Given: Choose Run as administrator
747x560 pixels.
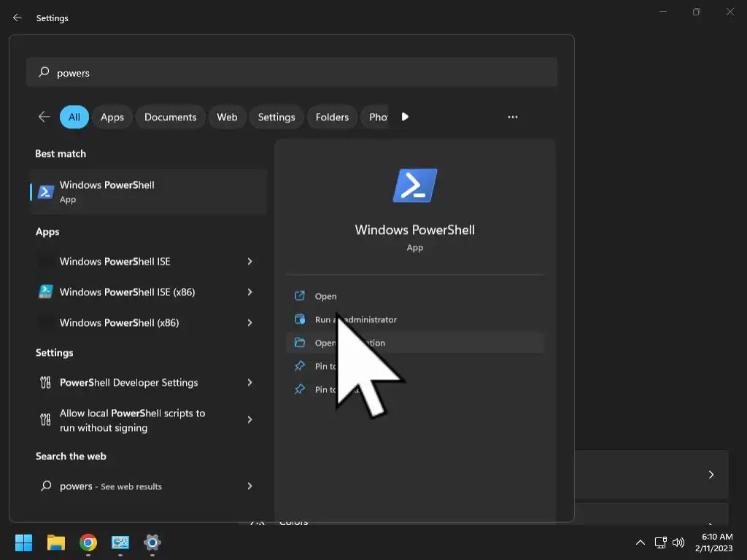Looking at the screenshot, I should [415, 319].
